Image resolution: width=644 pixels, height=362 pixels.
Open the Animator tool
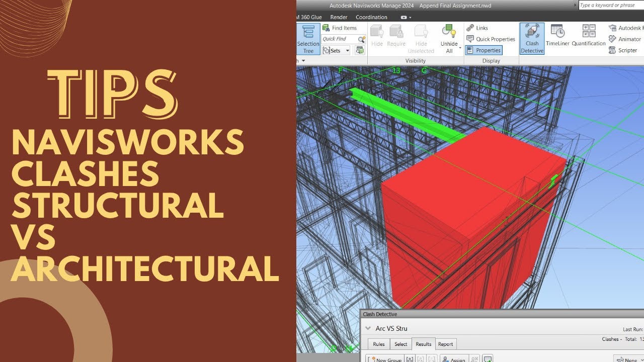coord(624,39)
